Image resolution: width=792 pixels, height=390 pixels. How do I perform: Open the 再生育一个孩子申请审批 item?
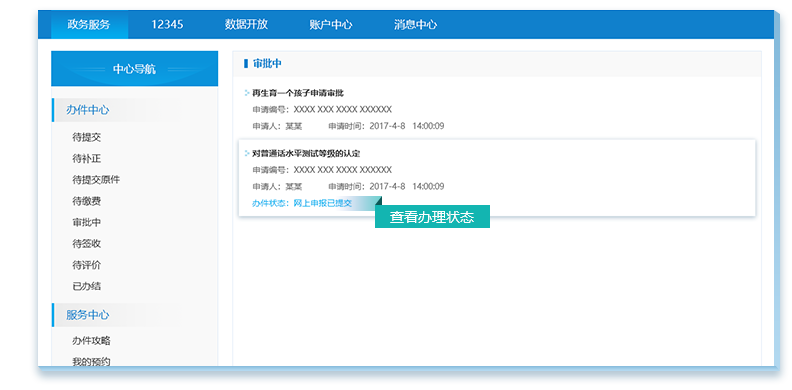tap(298, 93)
